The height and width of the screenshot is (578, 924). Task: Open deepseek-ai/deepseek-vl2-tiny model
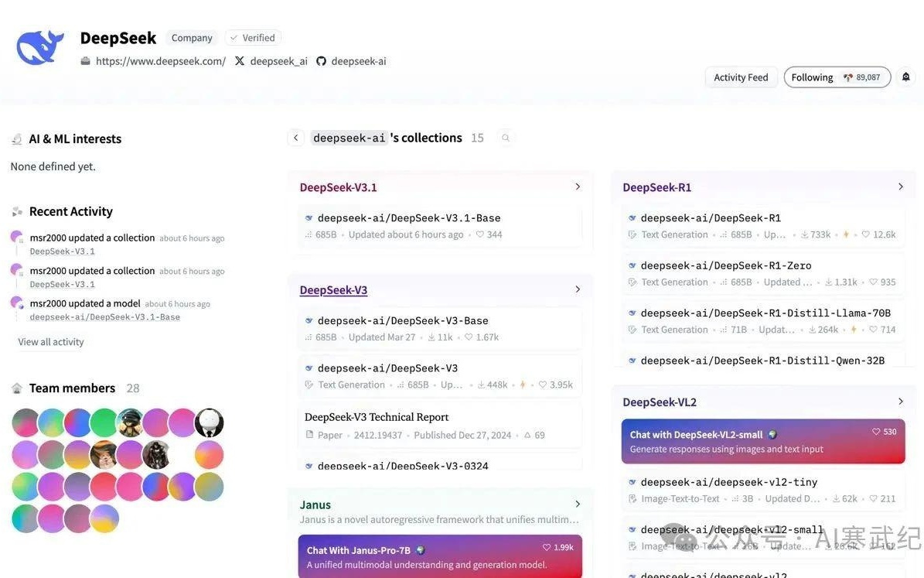pos(763,490)
